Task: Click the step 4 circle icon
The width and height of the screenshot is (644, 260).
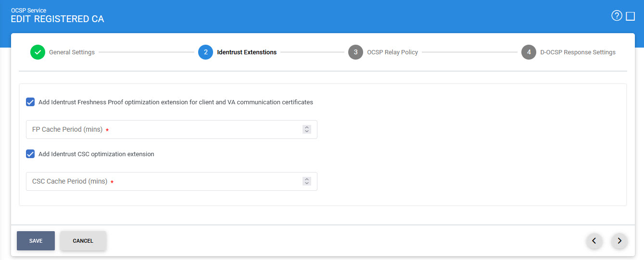Action: [x=529, y=52]
